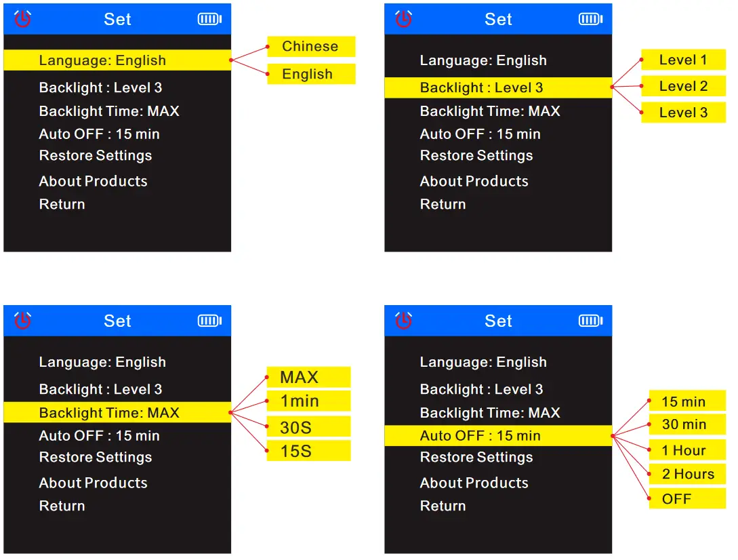Click Language: English in Backlight-highlighted screen
738x560 pixels.
tap(483, 60)
